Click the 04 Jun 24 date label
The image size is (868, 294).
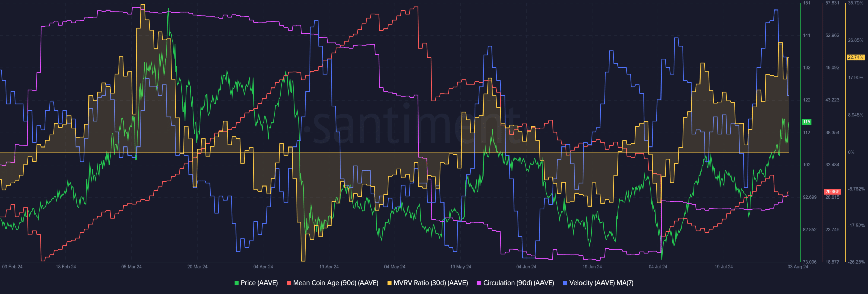coord(526,267)
